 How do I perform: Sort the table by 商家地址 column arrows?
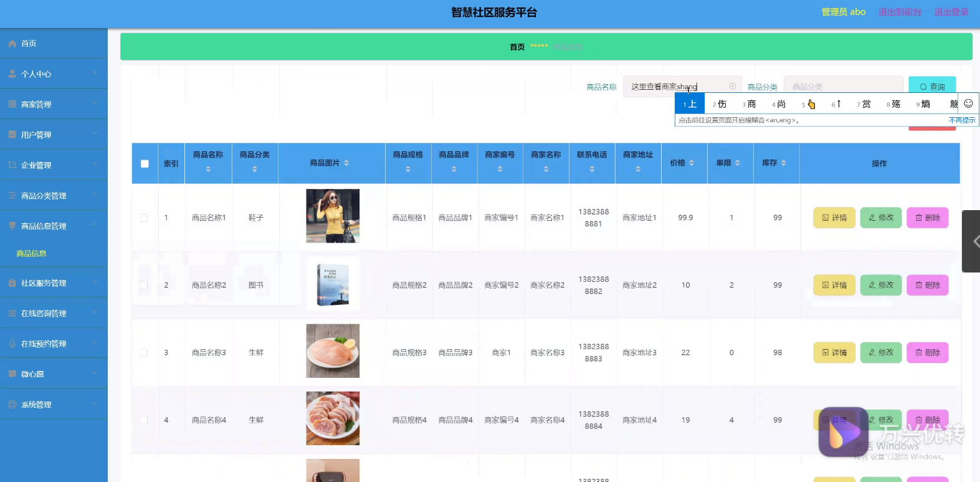pos(638,169)
